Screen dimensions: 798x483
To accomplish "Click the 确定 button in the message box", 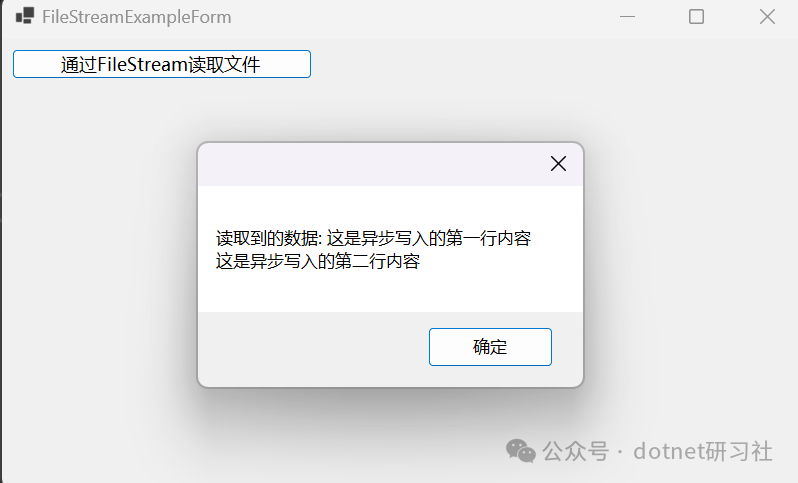I will [x=490, y=347].
